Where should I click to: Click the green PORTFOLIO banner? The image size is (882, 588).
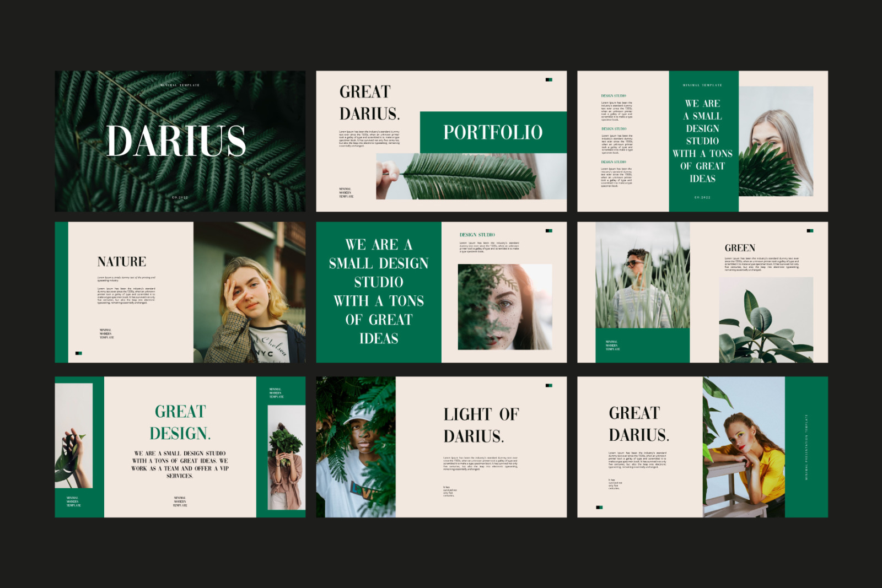pos(493,132)
